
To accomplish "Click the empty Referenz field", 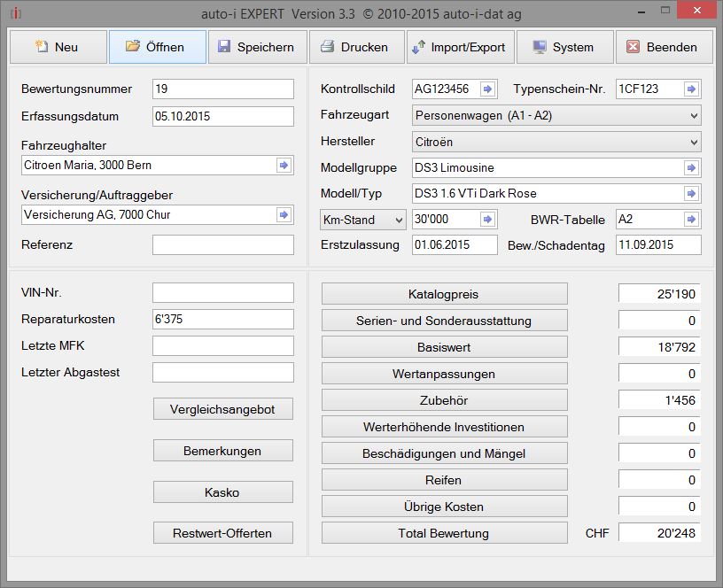I will click(x=223, y=244).
